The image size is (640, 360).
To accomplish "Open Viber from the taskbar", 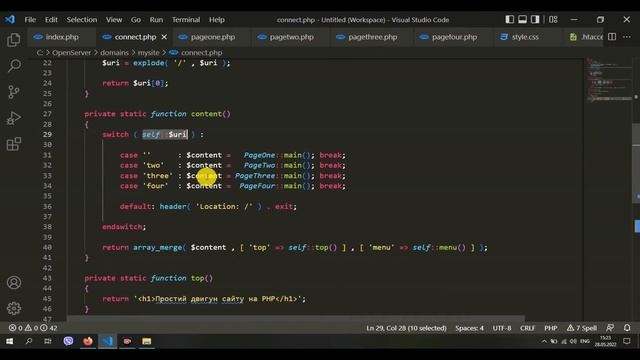I will (68, 341).
